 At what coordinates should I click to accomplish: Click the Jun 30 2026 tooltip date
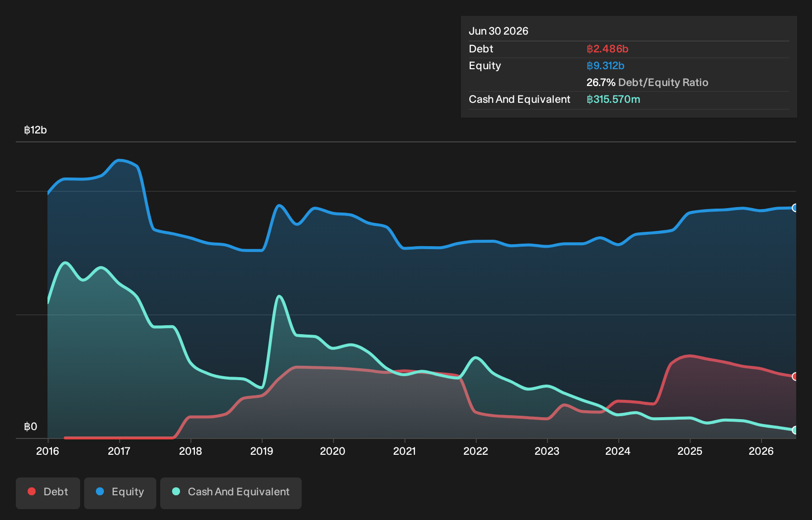coord(498,31)
